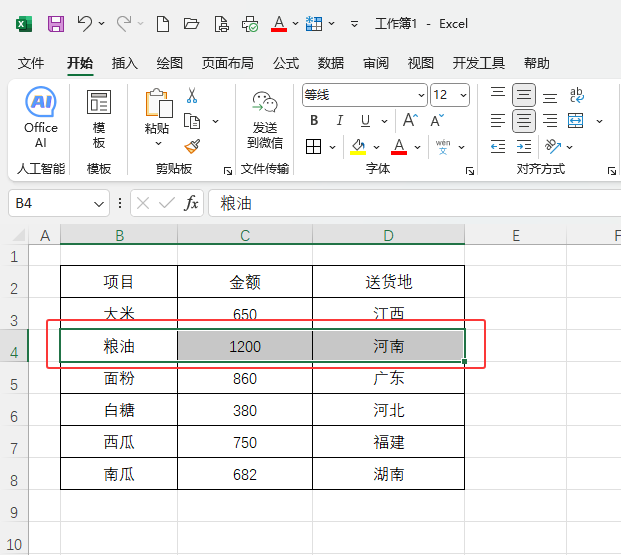
Task: Merge and center the selected cells
Action: [x=575, y=120]
